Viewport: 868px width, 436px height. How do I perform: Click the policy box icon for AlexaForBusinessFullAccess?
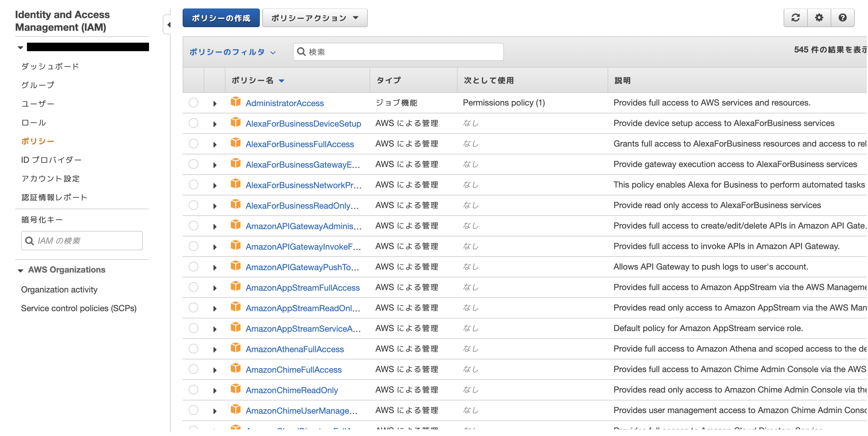(235, 143)
